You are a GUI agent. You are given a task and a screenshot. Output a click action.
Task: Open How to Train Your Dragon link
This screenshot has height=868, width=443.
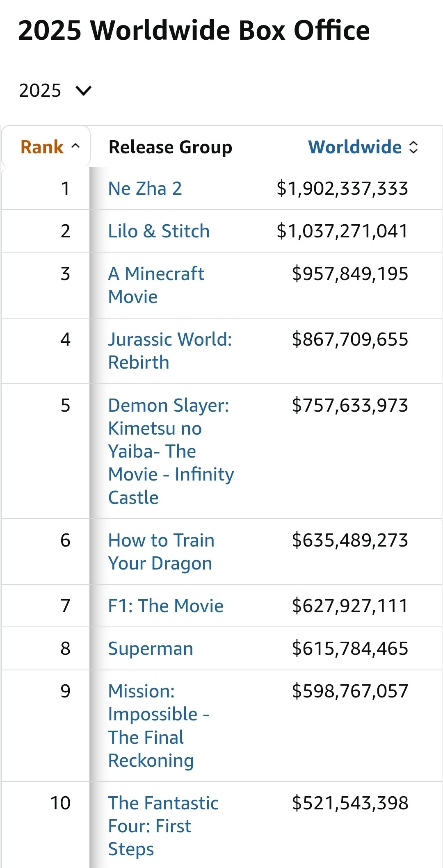click(161, 551)
